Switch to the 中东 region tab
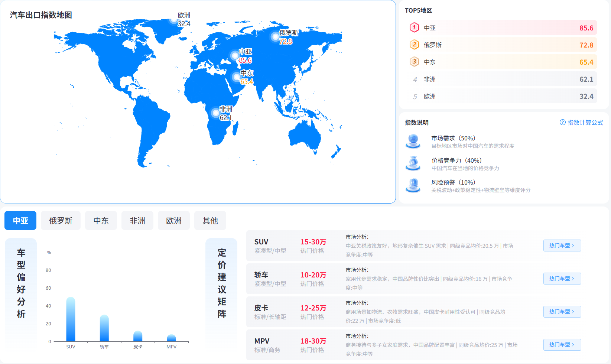Image resolution: width=611 pixels, height=364 pixels. pyautogui.click(x=101, y=221)
